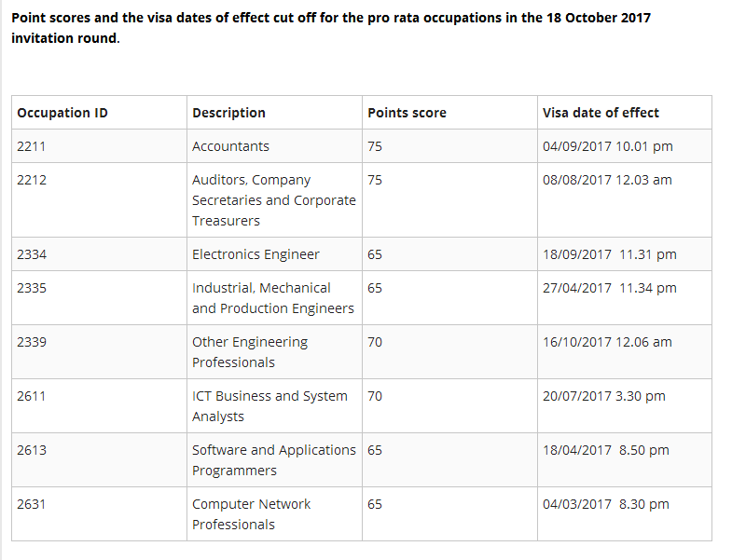Screen dimensions: 732x560
Task: Click occupation ID 2339
Action: tap(31, 342)
